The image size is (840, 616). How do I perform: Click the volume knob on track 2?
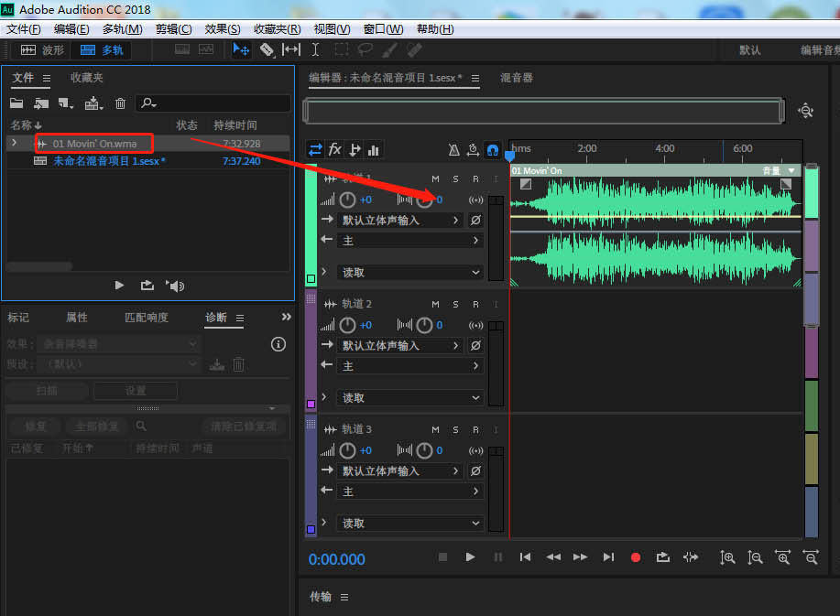point(348,325)
